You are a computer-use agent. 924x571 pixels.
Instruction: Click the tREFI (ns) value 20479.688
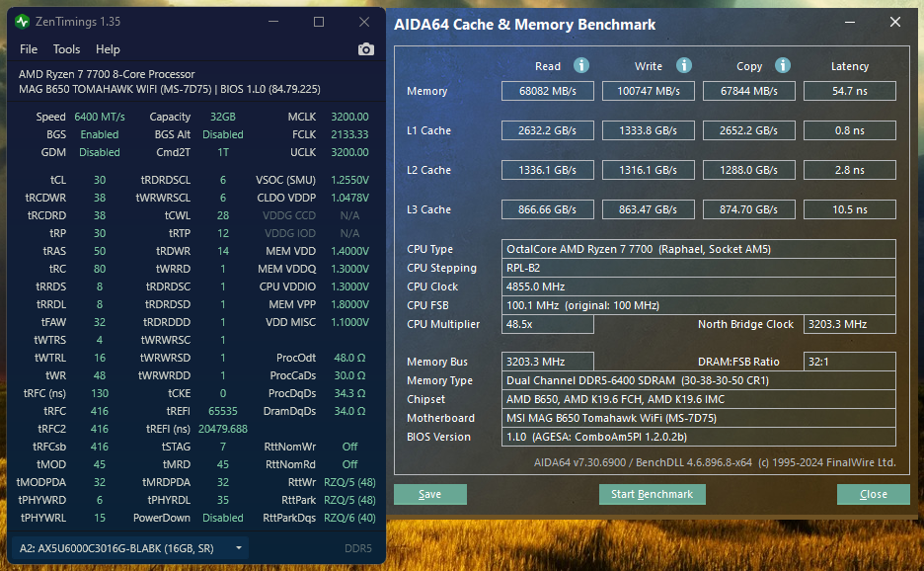click(223, 429)
